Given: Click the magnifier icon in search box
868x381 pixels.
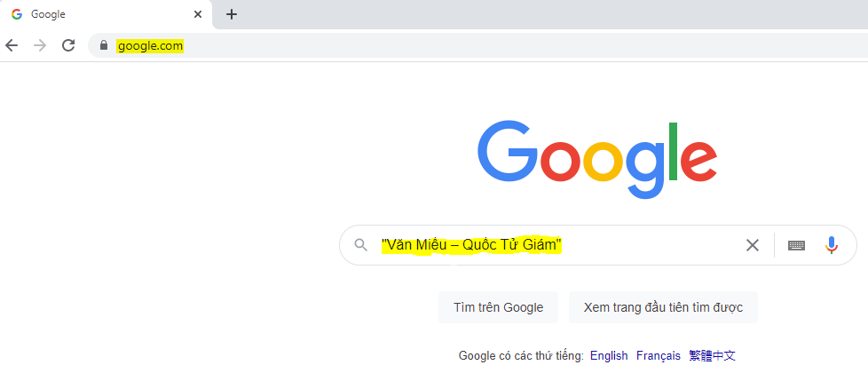Looking at the screenshot, I should 360,245.
